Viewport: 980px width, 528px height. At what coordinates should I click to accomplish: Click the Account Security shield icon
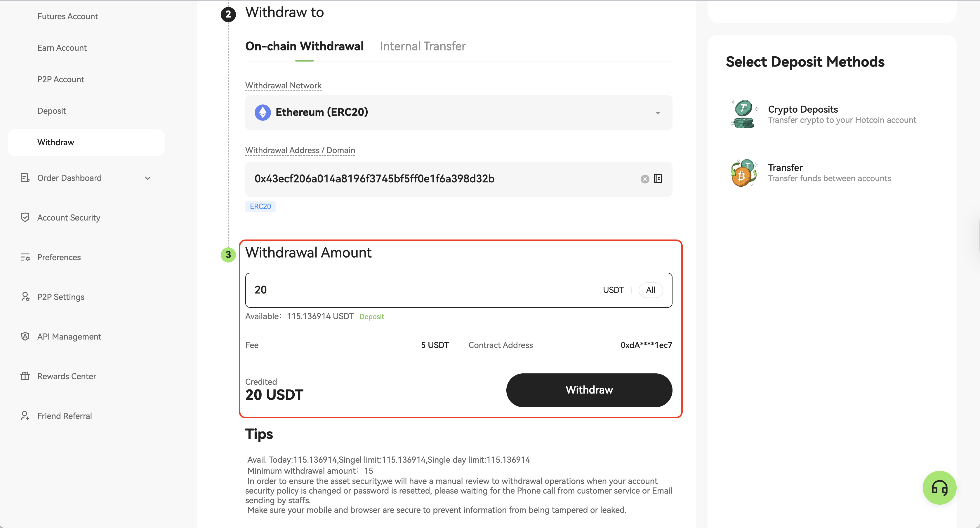pos(25,217)
